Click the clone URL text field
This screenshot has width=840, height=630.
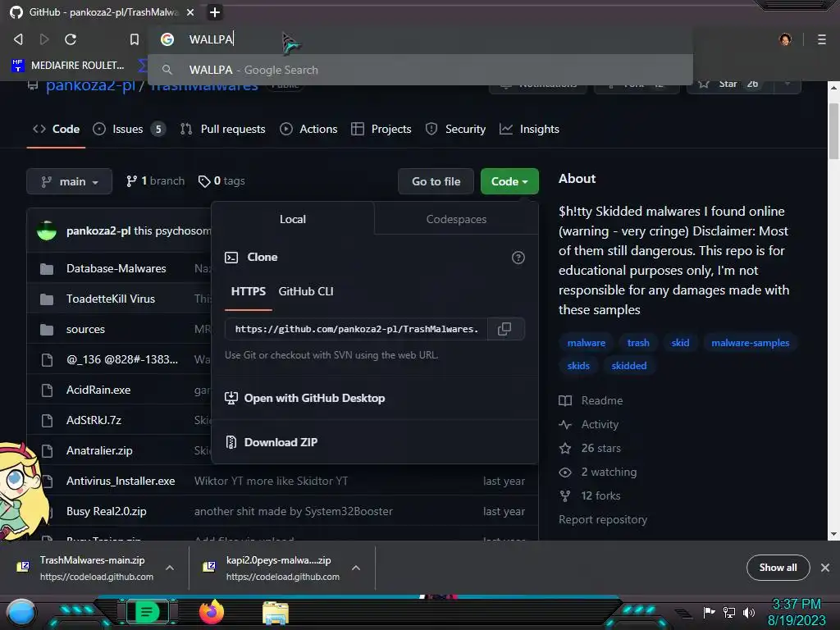coord(356,329)
